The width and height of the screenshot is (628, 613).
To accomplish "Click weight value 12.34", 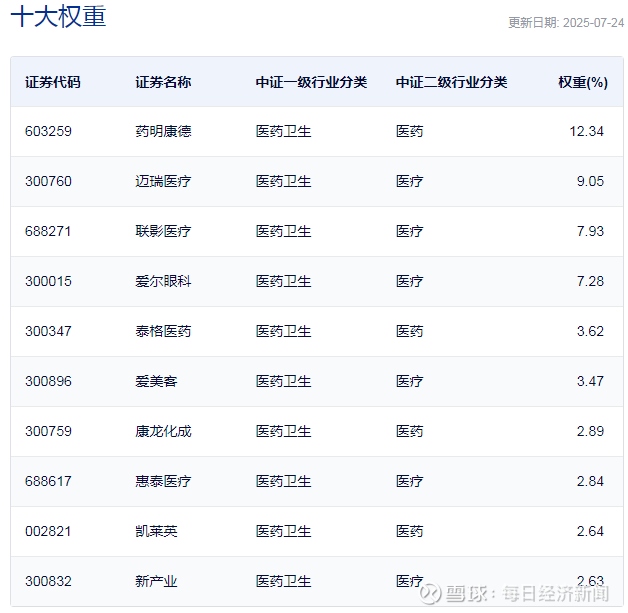I will (x=587, y=131).
